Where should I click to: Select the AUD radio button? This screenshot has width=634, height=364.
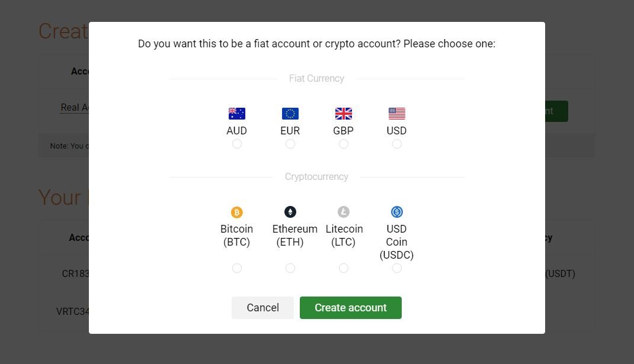[x=237, y=144]
